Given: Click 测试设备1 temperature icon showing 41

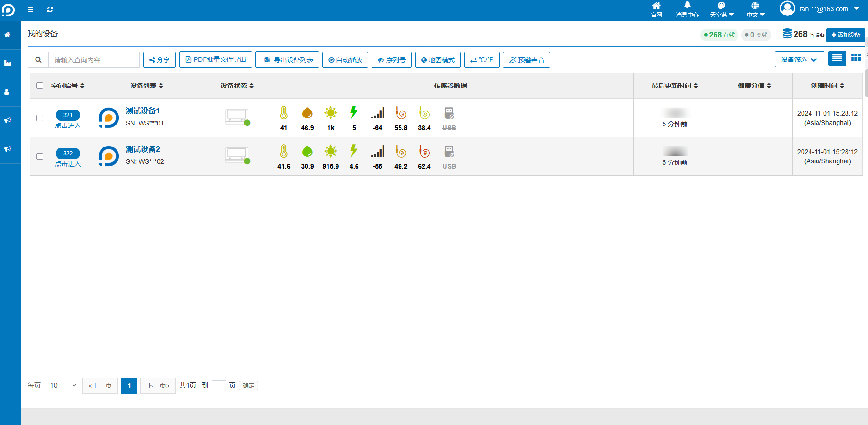Looking at the screenshot, I should (x=284, y=113).
